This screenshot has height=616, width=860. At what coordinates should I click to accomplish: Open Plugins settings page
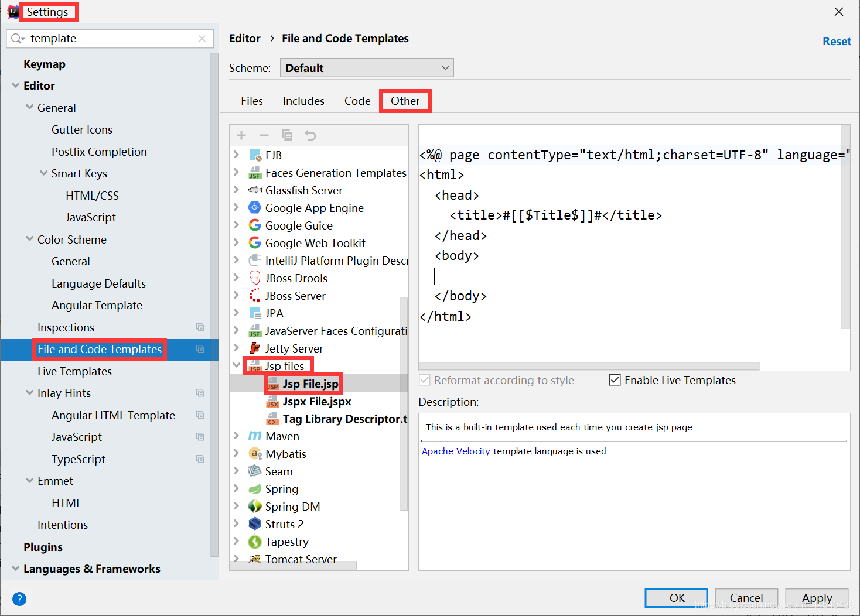click(x=43, y=547)
